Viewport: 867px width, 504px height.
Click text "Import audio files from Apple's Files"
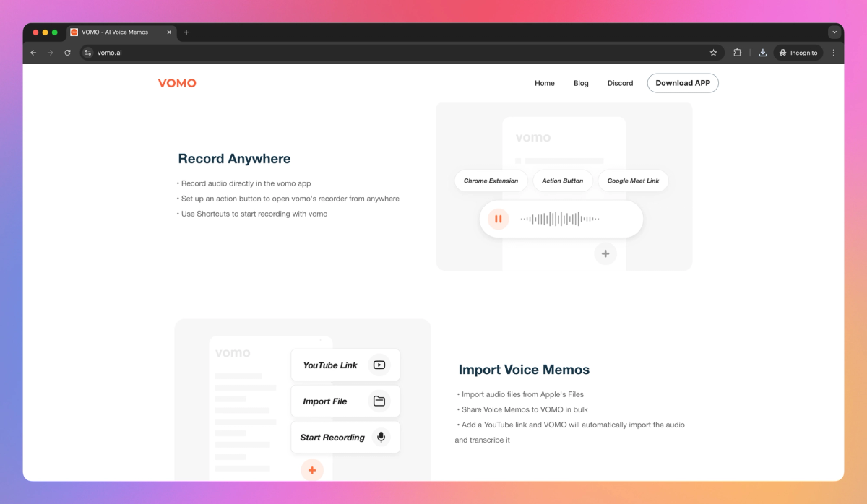click(522, 394)
